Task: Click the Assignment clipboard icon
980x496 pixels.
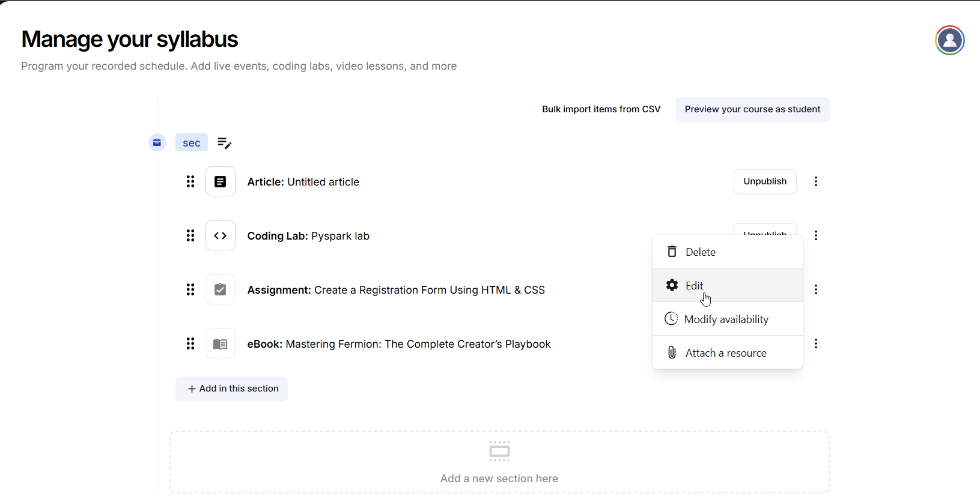Action: [x=221, y=289]
